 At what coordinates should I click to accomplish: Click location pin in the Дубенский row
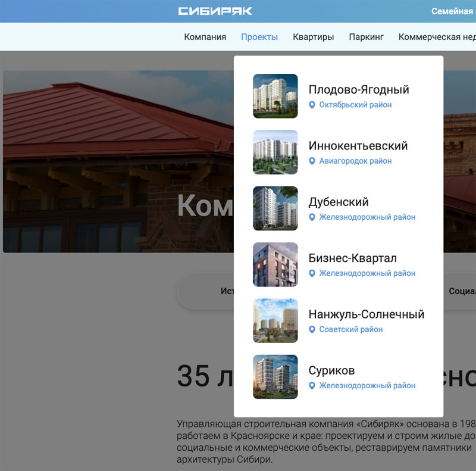tap(312, 217)
